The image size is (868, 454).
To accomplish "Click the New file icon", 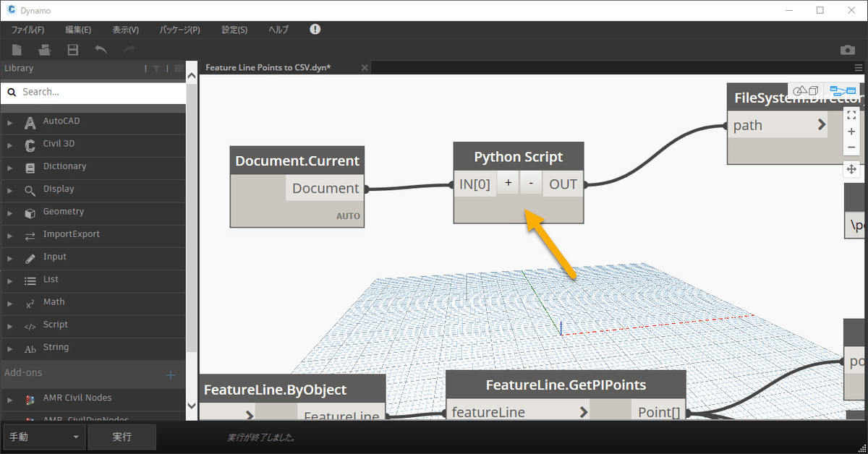I will [17, 50].
